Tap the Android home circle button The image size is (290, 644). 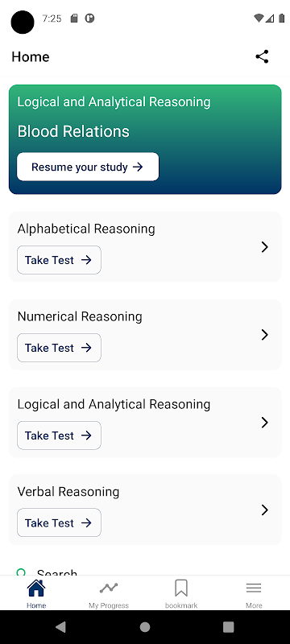[x=144, y=627]
